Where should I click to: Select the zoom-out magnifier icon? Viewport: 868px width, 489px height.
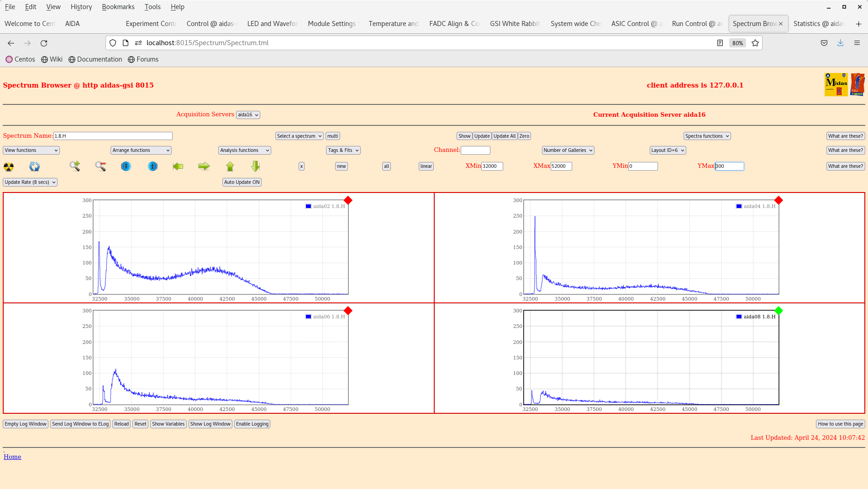pyautogui.click(x=100, y=166)
